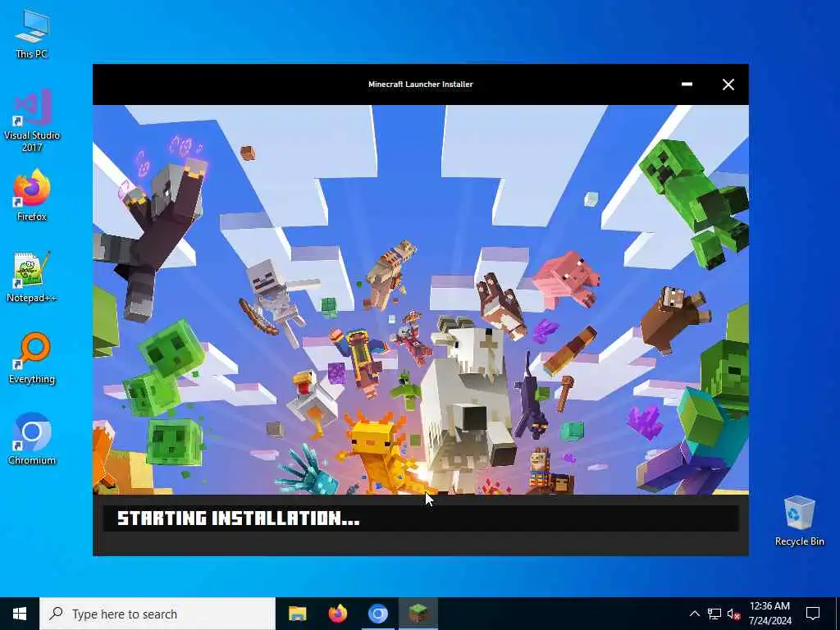Select the Recycle Bin icon
This screenshot has width=840, height=630.
click(799, 521)
